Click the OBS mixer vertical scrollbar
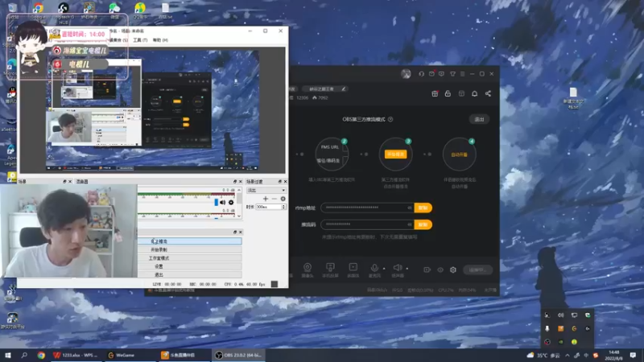 click(x=238, y=202)
